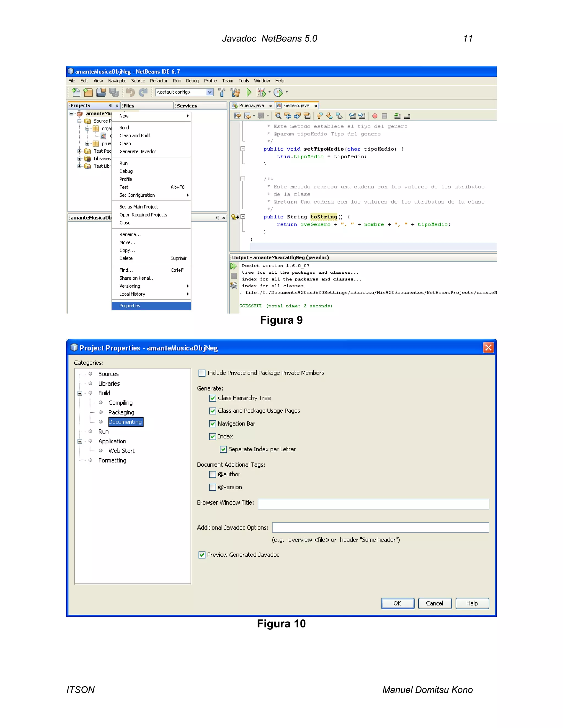The width and height of the screenshot is (563, 728).
Task: Click the Shift Line Right icon
Action: [362, 116]
